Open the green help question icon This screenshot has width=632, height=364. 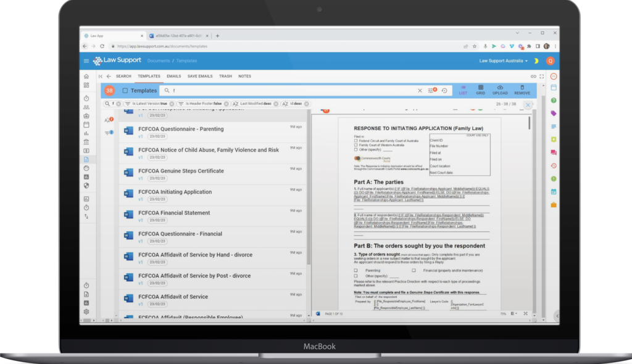click(554, 101)
